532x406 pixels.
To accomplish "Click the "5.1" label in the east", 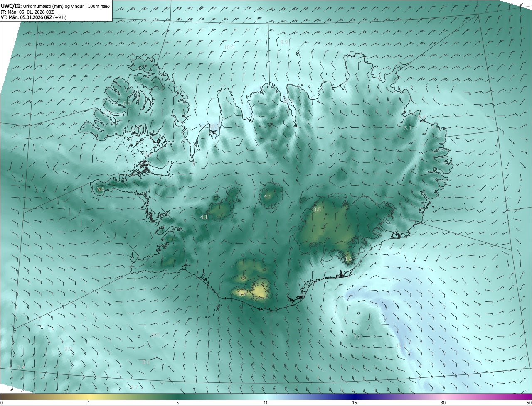I will 407,128.
